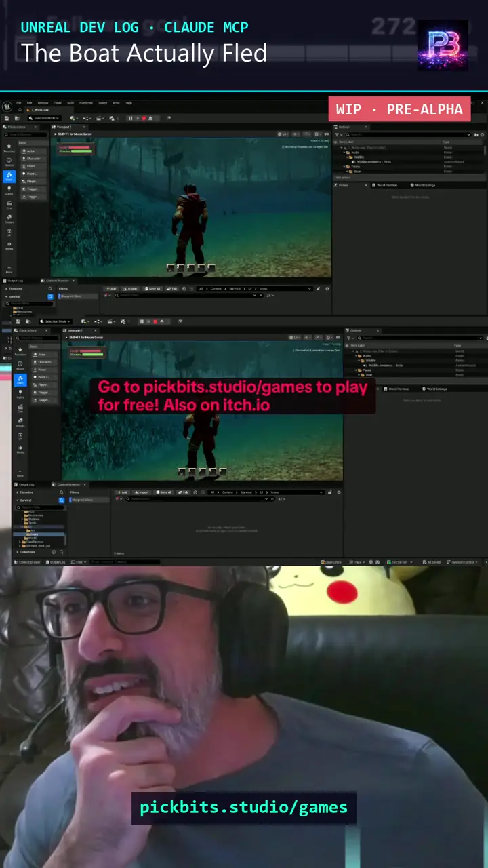
Task: Click Add button in upper Content Browser
Action: (112, 288)
